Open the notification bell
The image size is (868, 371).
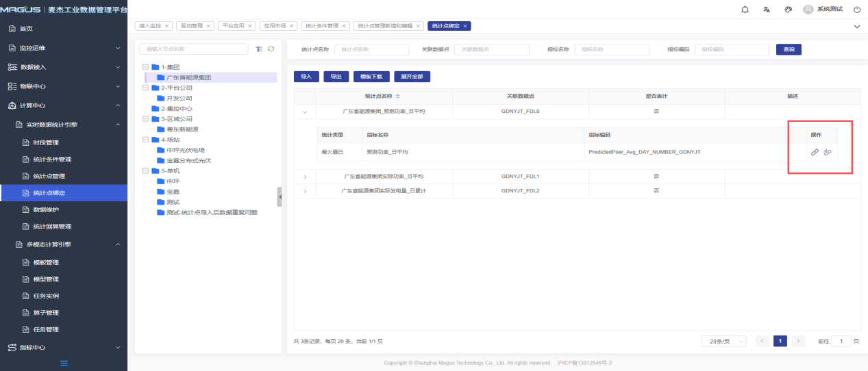[x=745, y=10]
